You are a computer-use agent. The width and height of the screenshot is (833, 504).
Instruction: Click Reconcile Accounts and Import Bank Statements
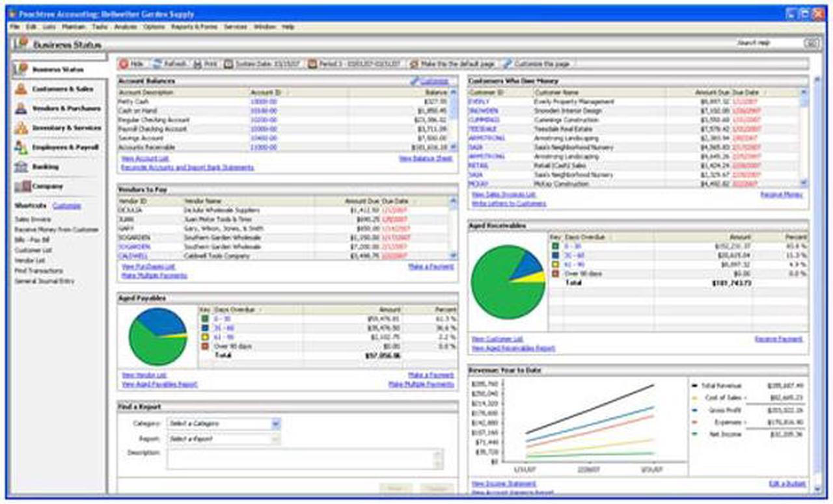click(187, 168)
